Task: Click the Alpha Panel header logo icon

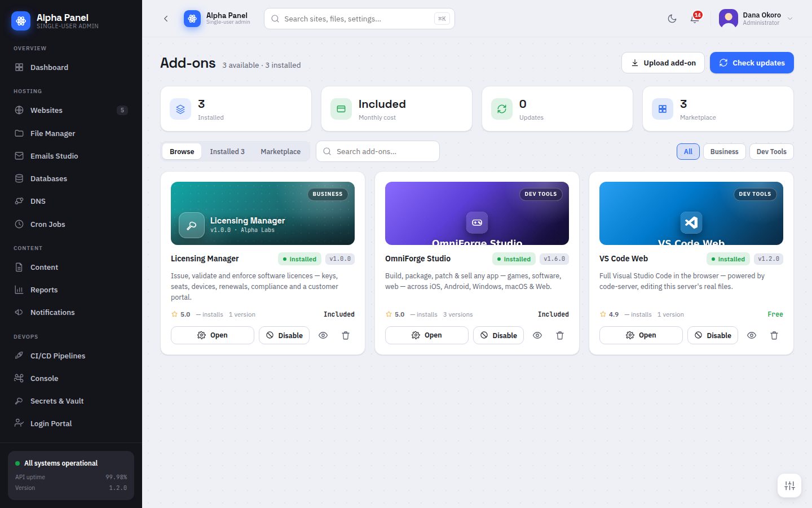Action: tap(192, 19)
